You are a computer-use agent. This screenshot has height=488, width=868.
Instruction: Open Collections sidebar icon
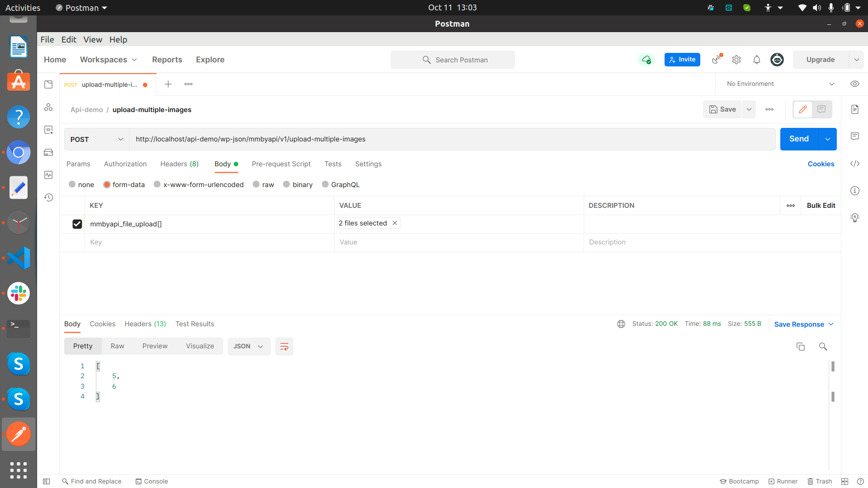coord(48,84)
